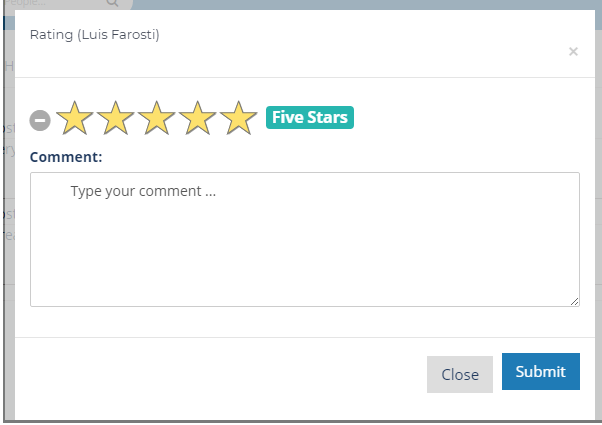Image resolution: width=602 pixels, height=425 pixels.
Task: Click the text area resize grip
Action: (574, 302)
